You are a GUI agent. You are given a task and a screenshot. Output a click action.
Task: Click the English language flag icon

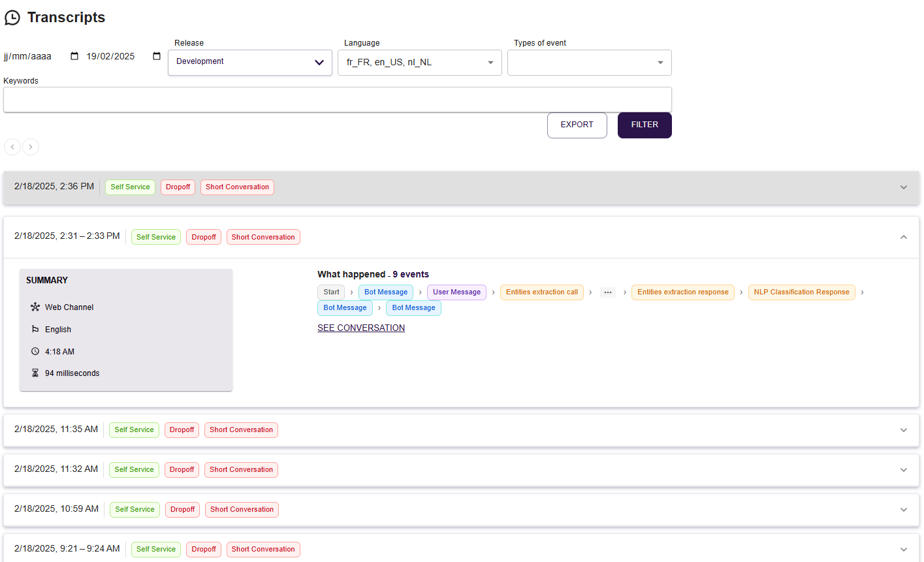(35, 329)
